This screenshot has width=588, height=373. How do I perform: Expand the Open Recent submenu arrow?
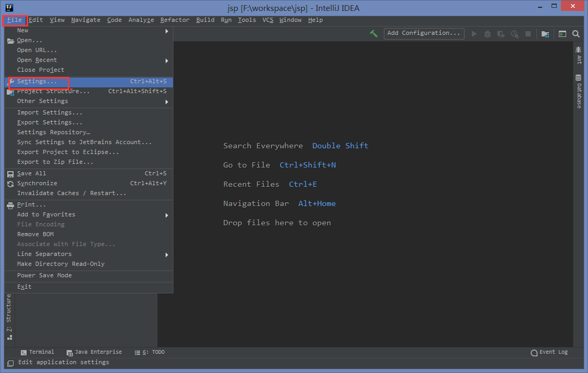167,61
